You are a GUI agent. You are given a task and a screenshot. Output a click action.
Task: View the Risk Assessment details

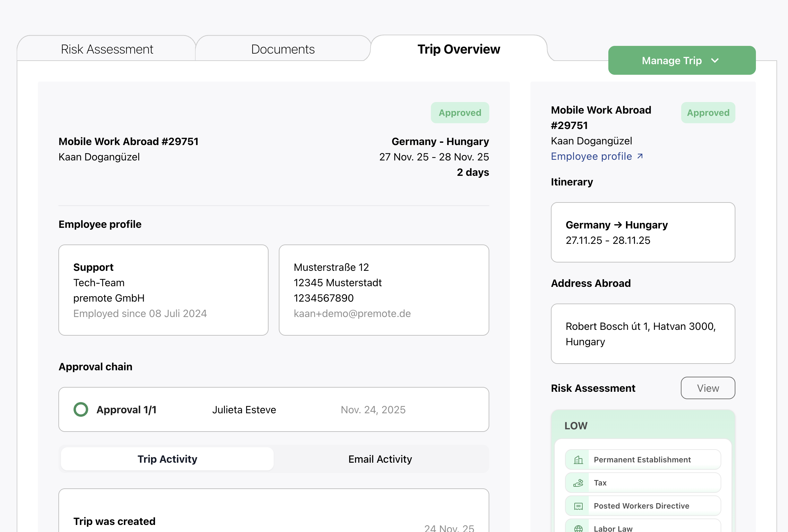point(708,388)
